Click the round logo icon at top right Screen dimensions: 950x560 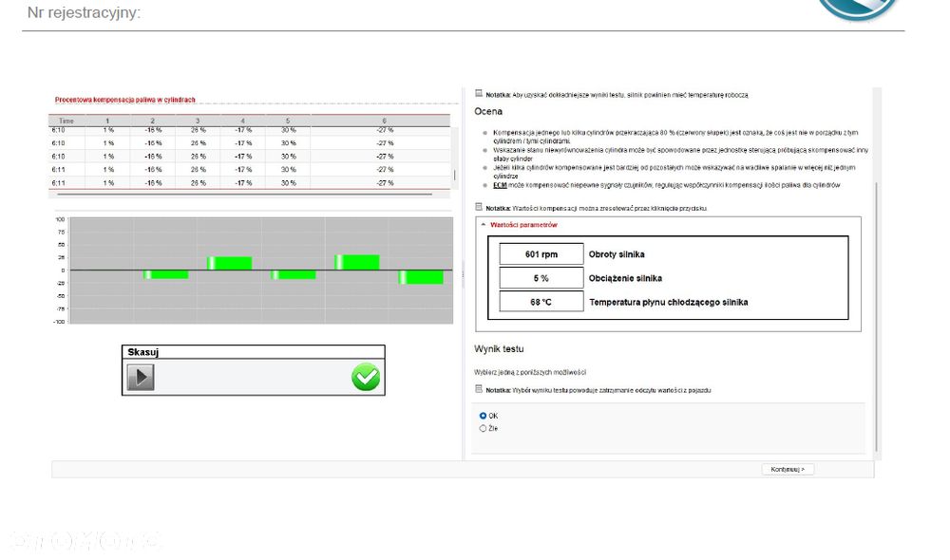tap(857, 9)
